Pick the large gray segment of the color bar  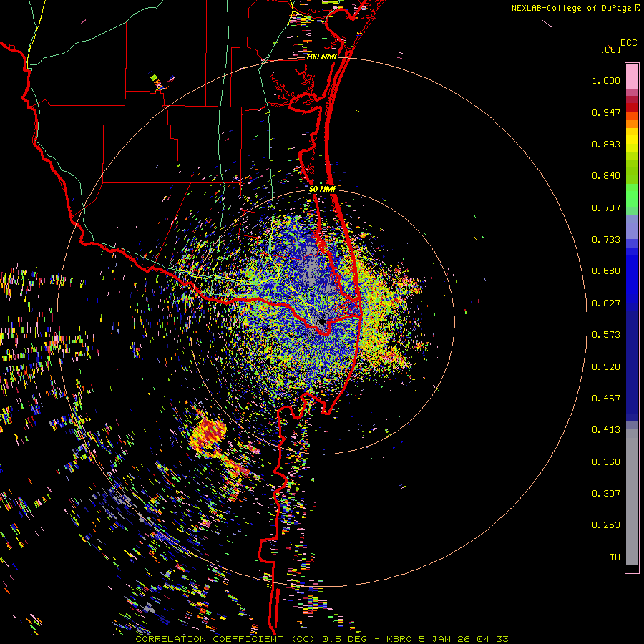click(632, 501)
